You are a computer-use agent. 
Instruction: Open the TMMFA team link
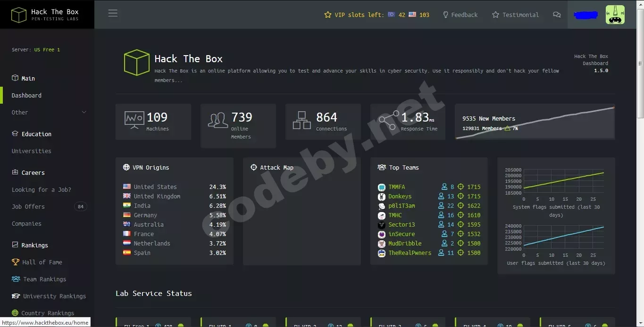point(397,187)
